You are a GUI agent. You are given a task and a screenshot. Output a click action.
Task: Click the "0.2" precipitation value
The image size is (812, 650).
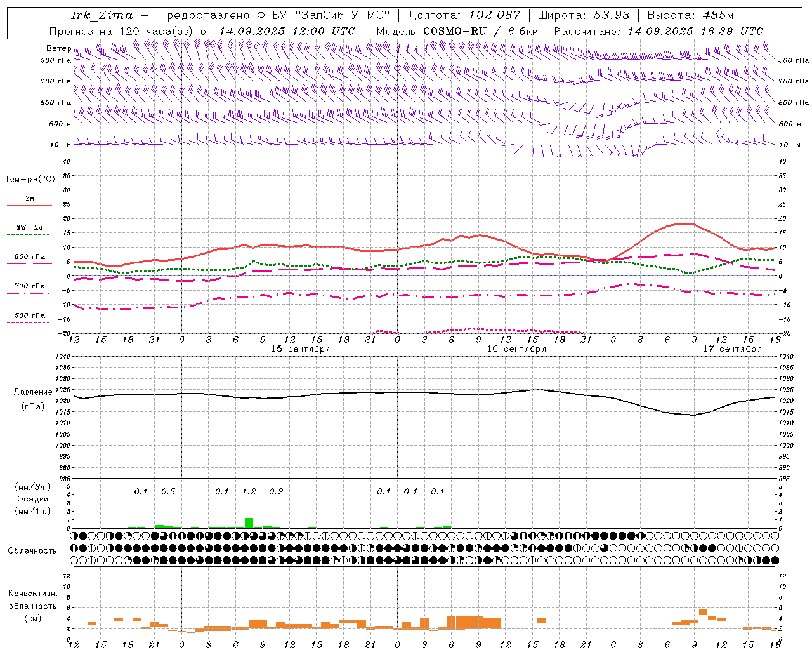pos(276,492)
